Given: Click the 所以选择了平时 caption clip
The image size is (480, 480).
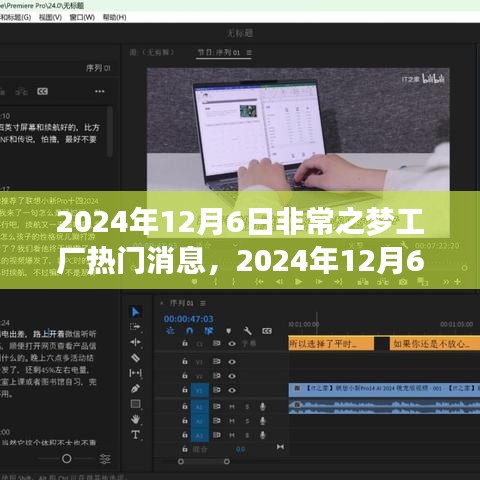Looking at the screenshot, I should [331, 343].
